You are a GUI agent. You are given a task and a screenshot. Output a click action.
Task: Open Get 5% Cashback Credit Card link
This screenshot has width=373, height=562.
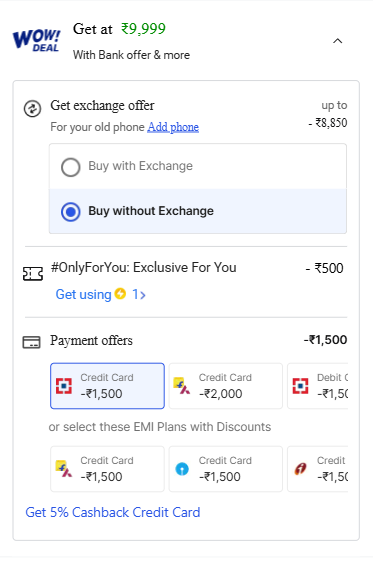click(x=113, y=512)
